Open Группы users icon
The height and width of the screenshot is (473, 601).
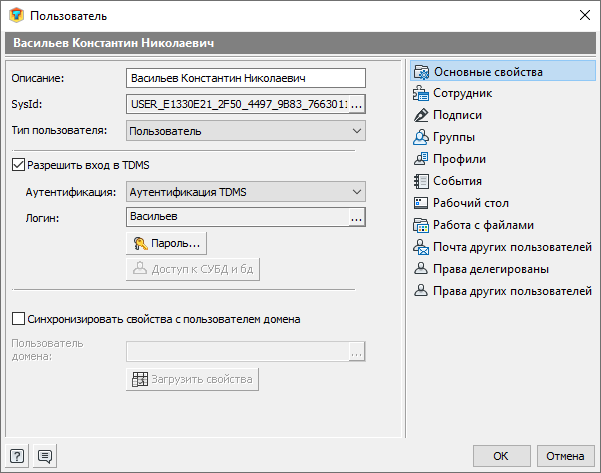pyautogui.click(x=421, y=137)
